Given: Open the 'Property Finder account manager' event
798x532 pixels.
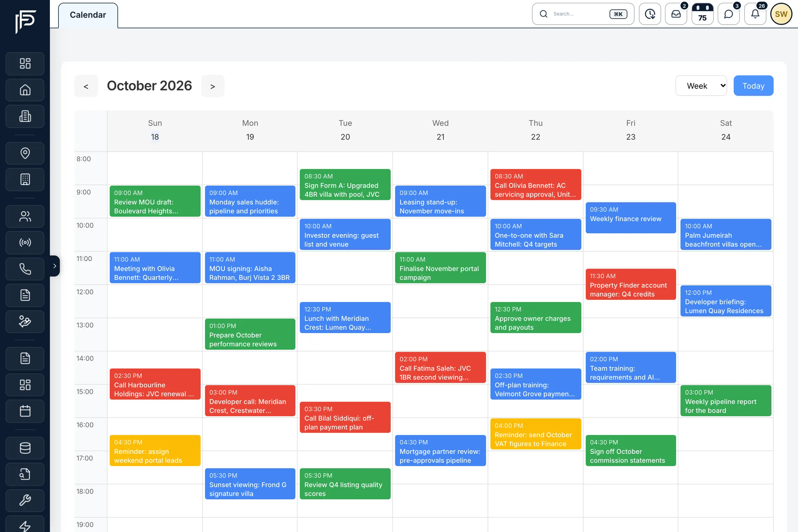Looking at the screenshot, I should tap(630, 284).
